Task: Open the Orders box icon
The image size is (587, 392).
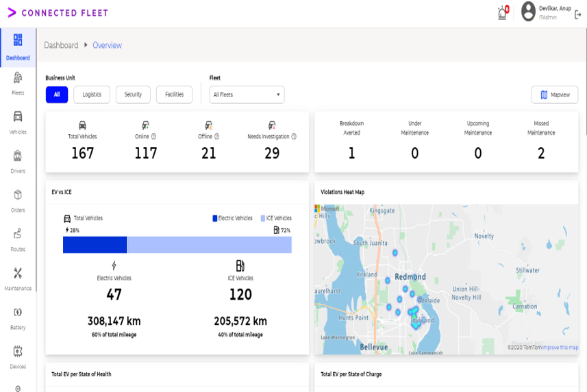Action: click(x=18, y=195)
